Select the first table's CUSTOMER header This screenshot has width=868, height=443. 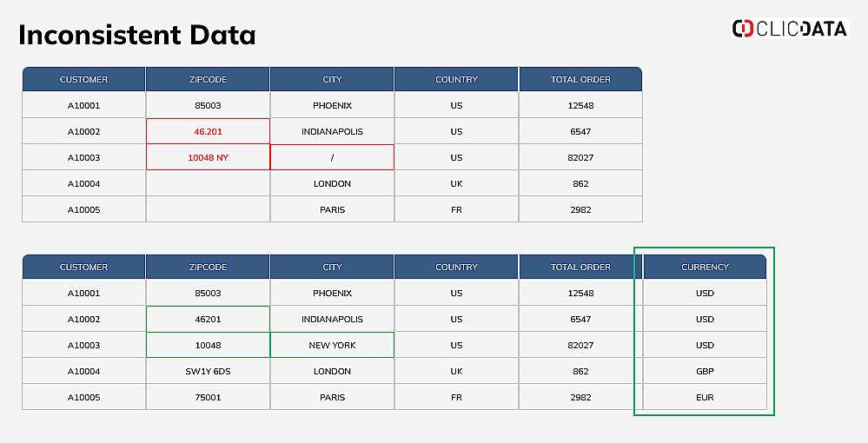click(x=83, y=79)
